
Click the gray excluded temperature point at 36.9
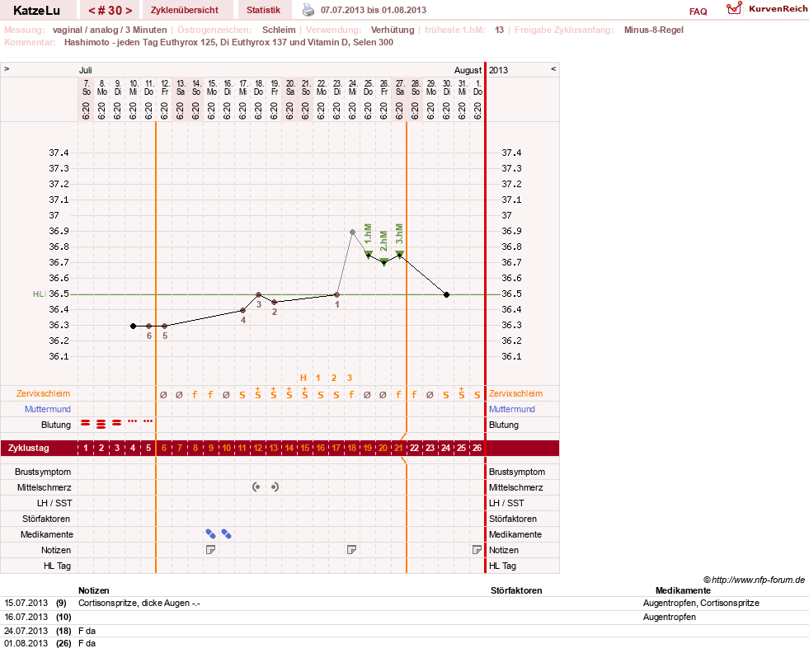click(x=352, y=232)
